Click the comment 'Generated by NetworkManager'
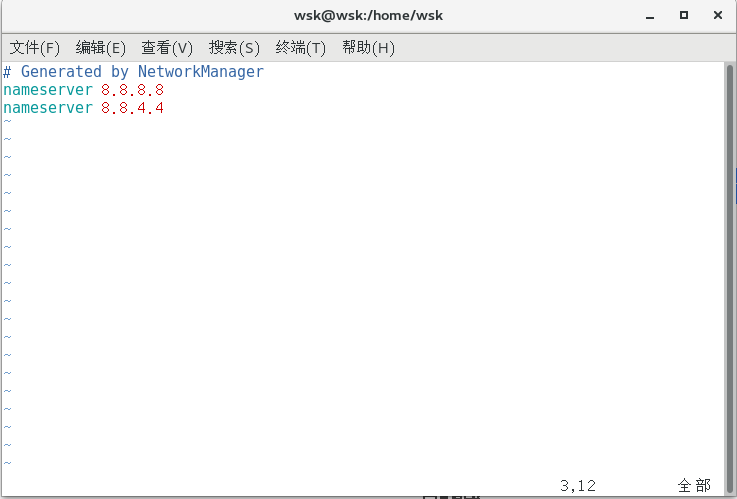Image resolution: width=737 pixels, height=499 pixels. (x=142, y=71)
